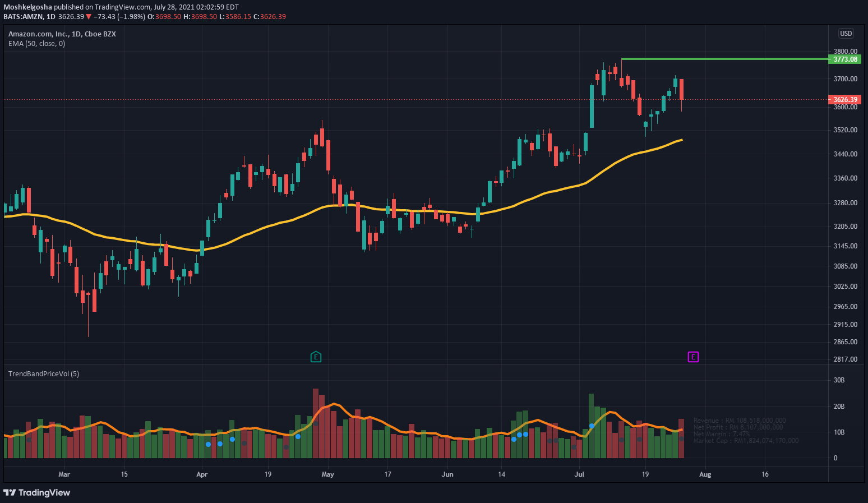
Task: Click the 3520.00 price axis label
Action: [x=845, y=130]
